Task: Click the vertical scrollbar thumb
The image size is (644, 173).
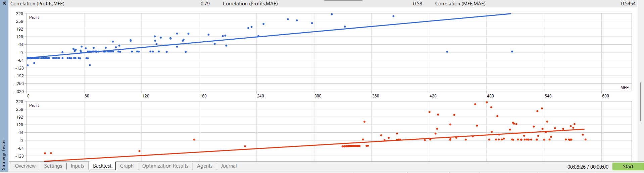Action: pyautogui.click(x=641, y=102)
